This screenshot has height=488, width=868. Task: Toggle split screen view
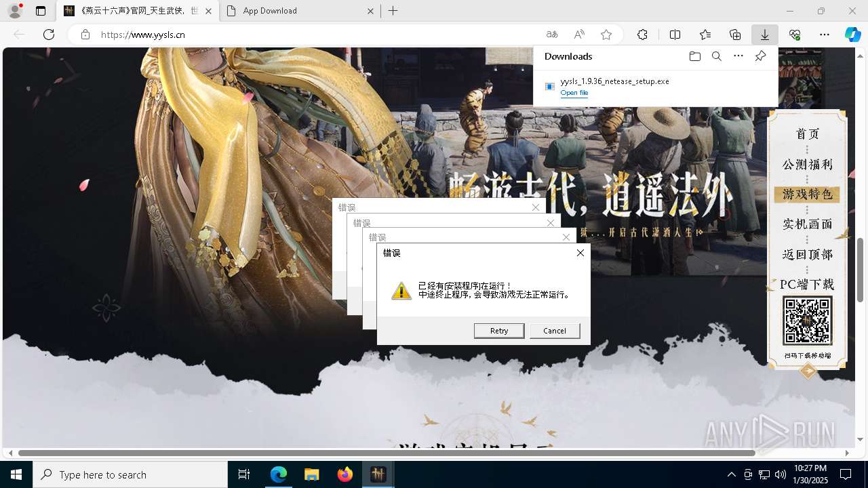click(675, 35)
